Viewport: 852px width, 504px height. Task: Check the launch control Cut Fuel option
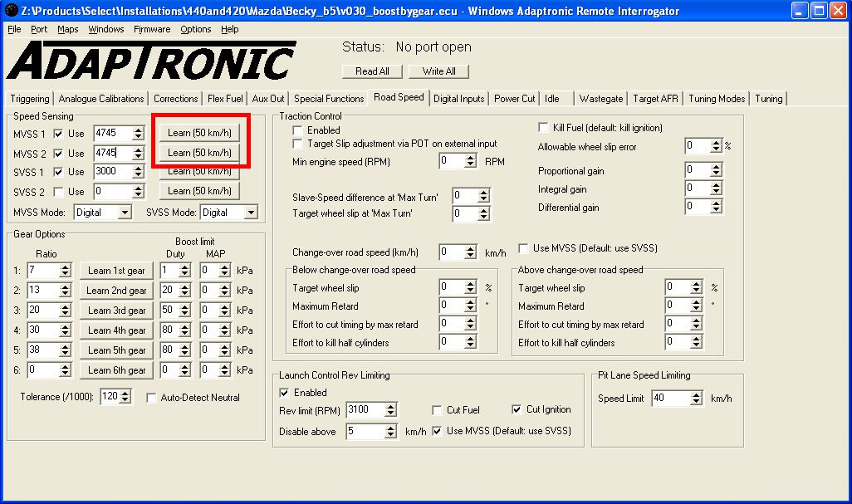coord(437,410)
